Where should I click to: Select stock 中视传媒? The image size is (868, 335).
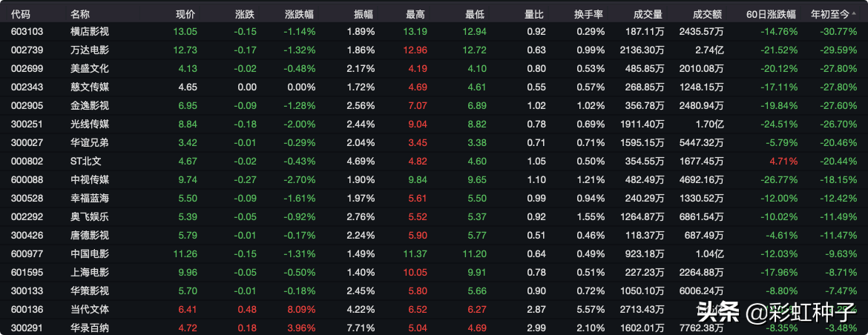click(x=90, y=179)
